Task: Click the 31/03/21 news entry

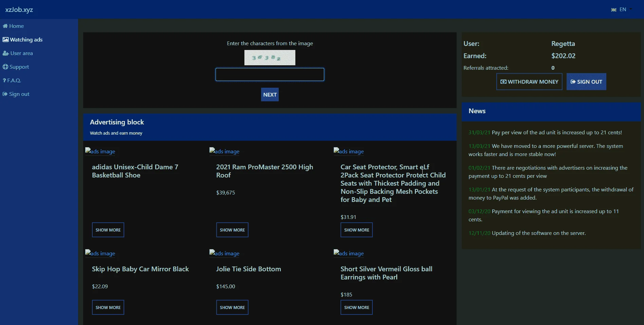Action: pyautogui.click(x=545, y=133)
